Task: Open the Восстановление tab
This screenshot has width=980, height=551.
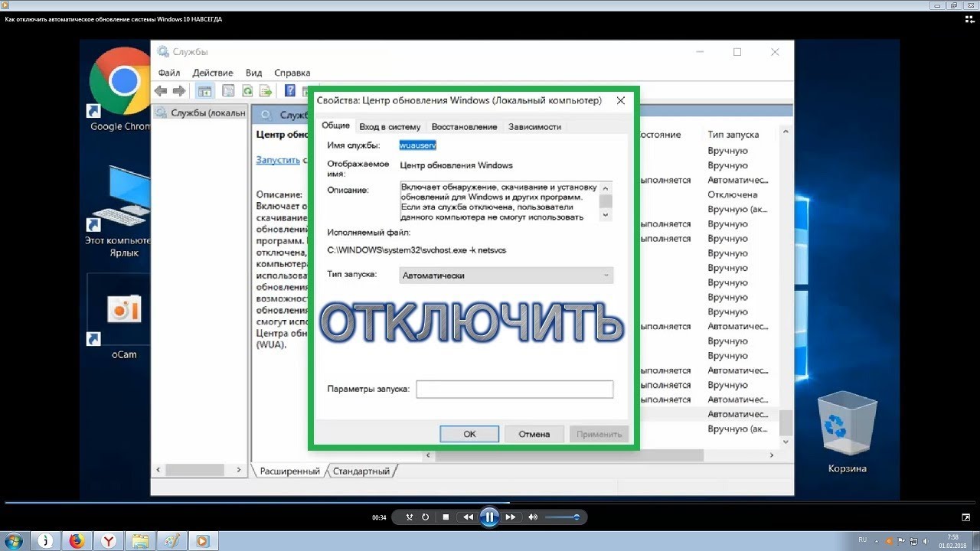Action: pyautogui.click(x=464, y=127)
